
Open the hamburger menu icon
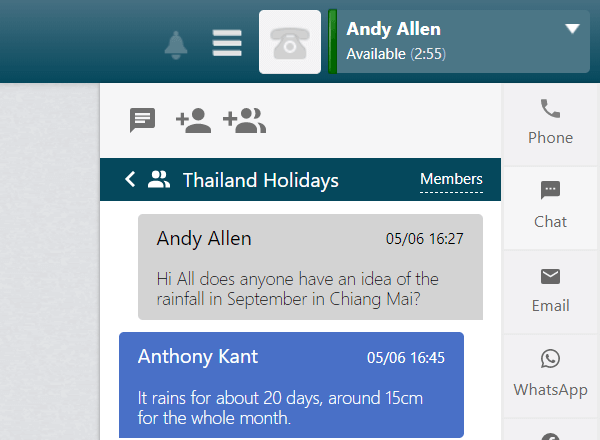point(227,43)
